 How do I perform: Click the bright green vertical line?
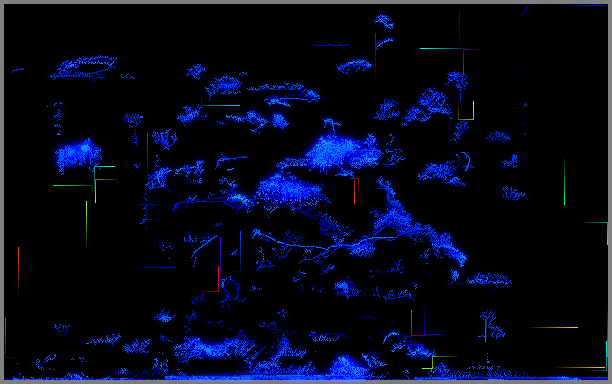pos(564,180)
